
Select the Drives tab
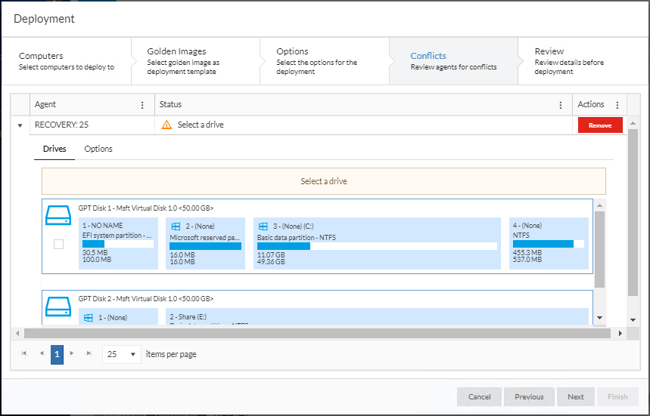[x=55, y=149]
